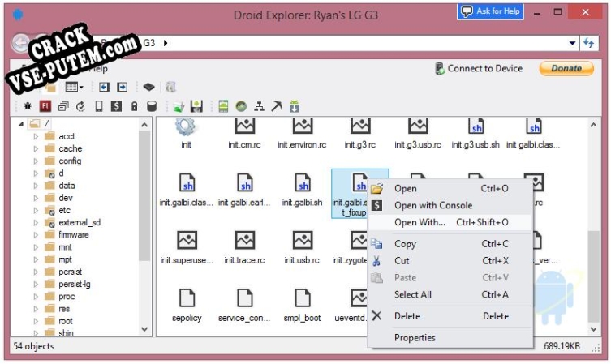This screenshot has width=611, height=364.
Task: Click the phone device icon
Action: coord(99,106)
